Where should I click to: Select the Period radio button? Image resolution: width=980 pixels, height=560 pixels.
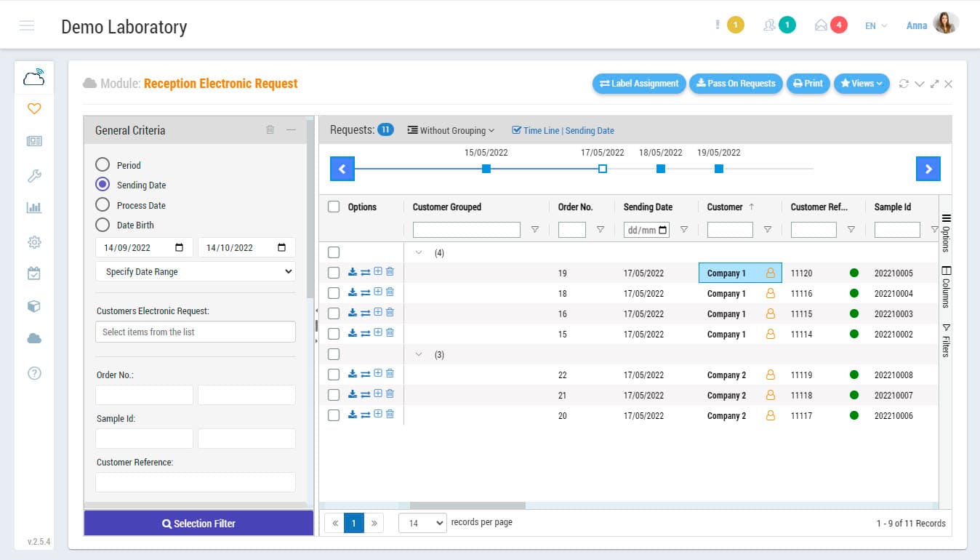[x=103, y=165]
